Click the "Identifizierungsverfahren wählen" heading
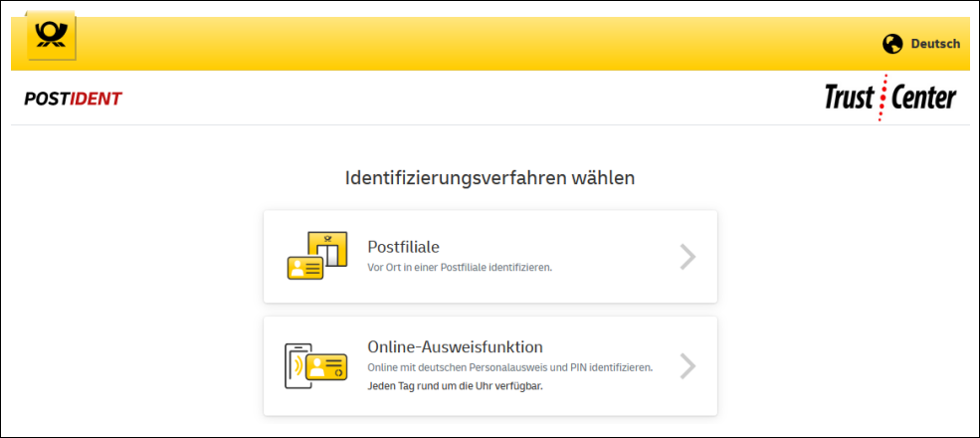The width and height of the screenshot is (980, 438). tap(490, 179)
